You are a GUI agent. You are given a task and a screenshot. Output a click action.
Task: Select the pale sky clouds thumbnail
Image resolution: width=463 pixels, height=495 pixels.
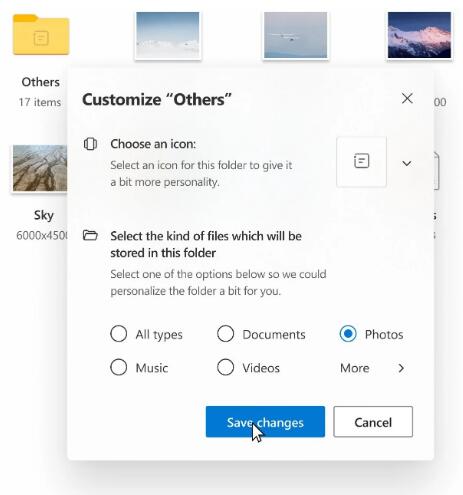click(x=168, y=35)
